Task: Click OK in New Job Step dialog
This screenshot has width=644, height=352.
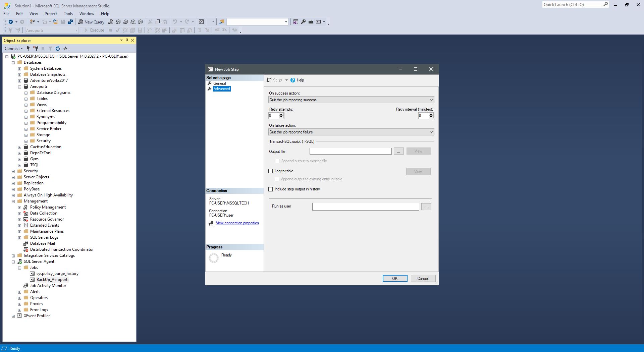Action: coord(395,279)
